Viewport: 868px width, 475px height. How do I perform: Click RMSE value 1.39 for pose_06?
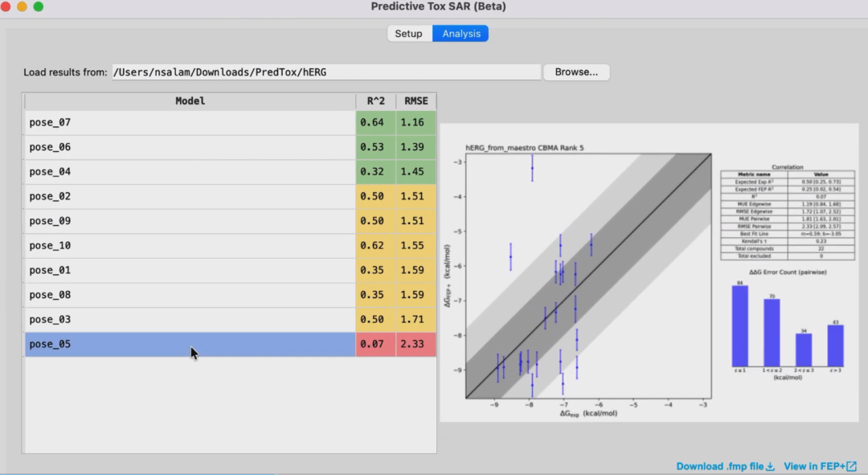(x=416, y=147)
